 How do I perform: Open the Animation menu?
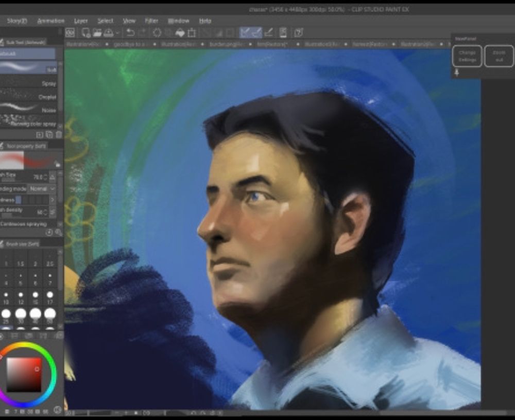click(50, 21)
